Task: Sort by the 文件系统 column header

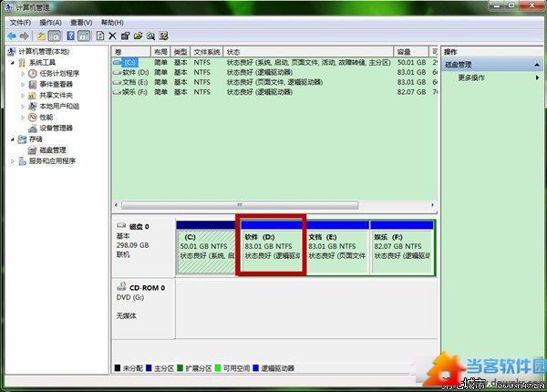Action: tap(207, 52)
